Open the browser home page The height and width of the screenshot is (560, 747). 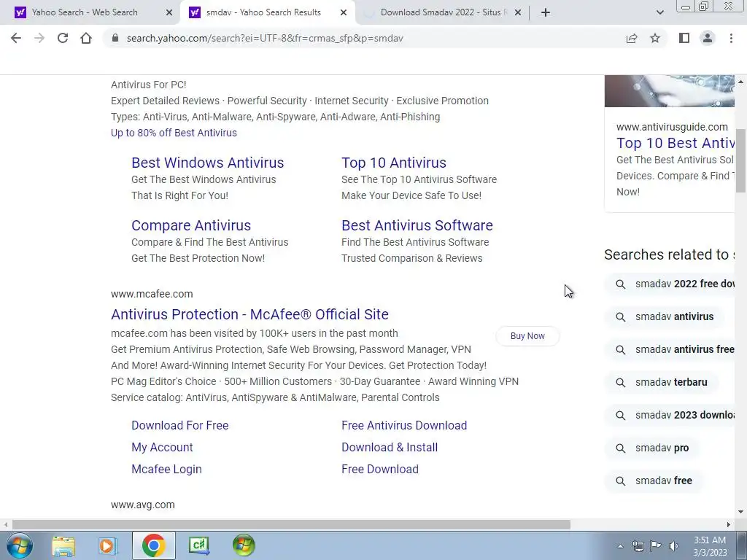(86, 38)
